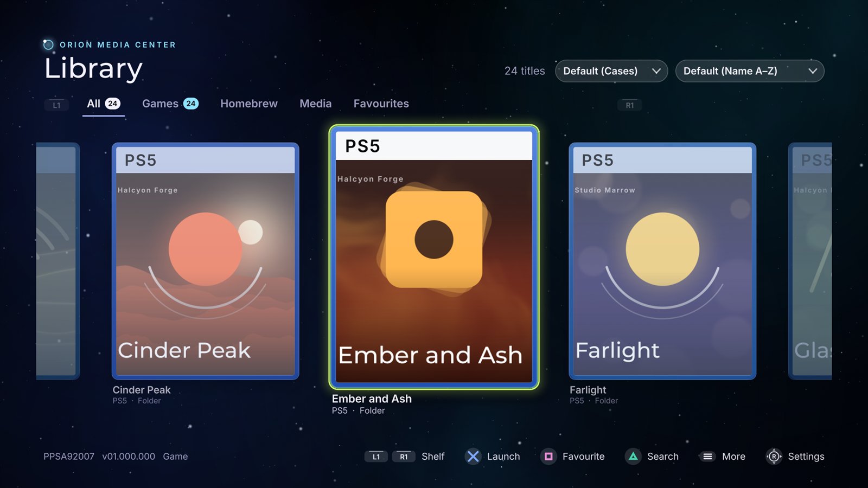
Task: Click the Launch label in footer
Action: point(503,457)
